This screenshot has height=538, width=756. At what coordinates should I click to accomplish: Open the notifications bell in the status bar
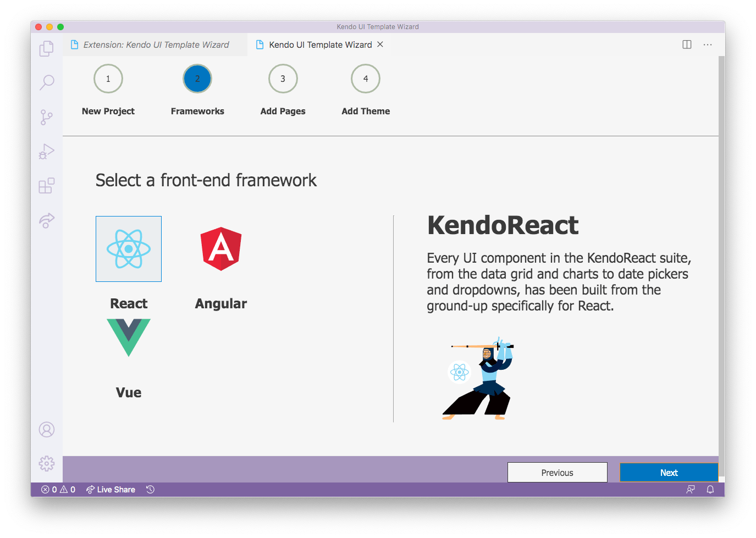pyautogui.click(x=710, y=489)
